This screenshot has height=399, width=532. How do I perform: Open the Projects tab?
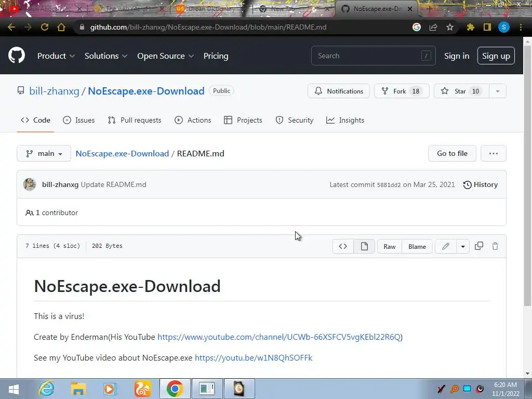tap(243, 120)
